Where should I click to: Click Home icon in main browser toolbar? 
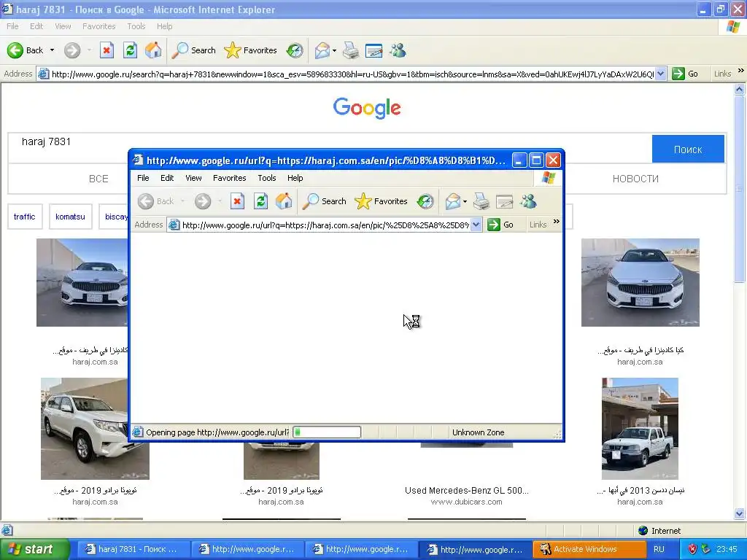(153, 50)
